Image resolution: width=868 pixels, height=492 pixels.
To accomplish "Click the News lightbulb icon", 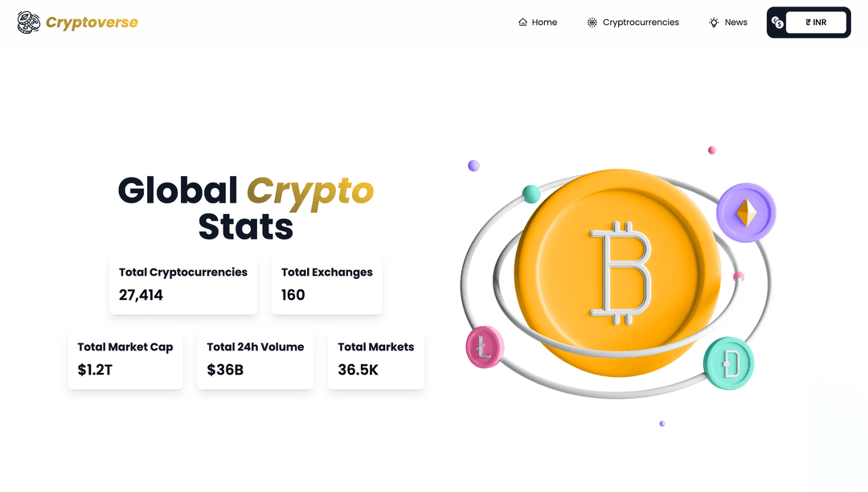I will tap(714, 23).
